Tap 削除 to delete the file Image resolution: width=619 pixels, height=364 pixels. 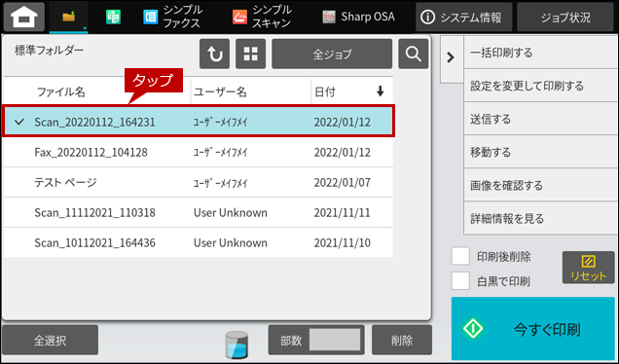coord(402,341)
